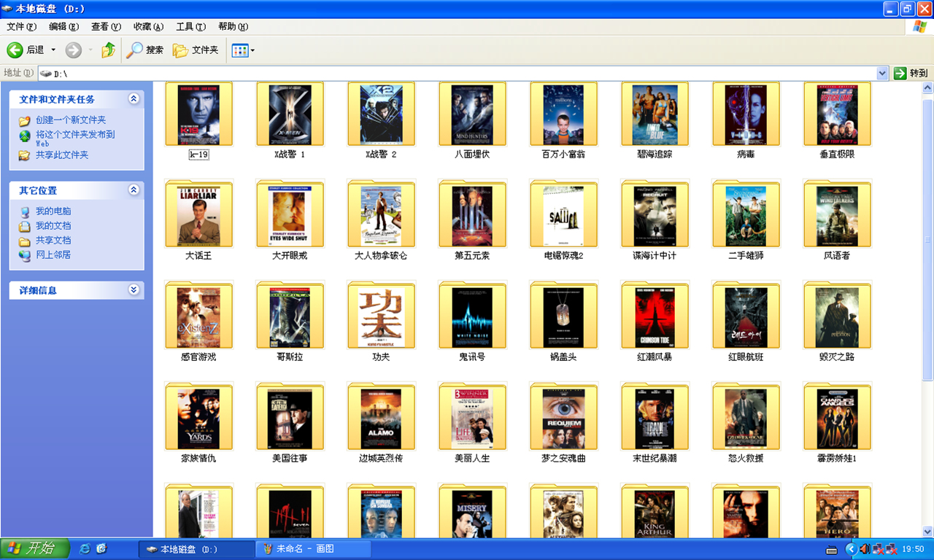Click the Back (后退) button
Screen dimensions: 934x560
click(26, 50)
